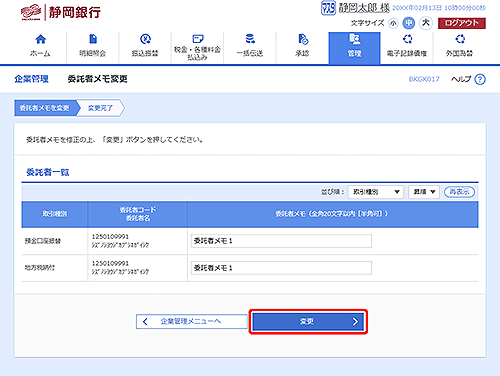The width and height of the screenshot is (500, 376).
Task: Click the ログアウト logout button
Action: click(x=462, y=23)
